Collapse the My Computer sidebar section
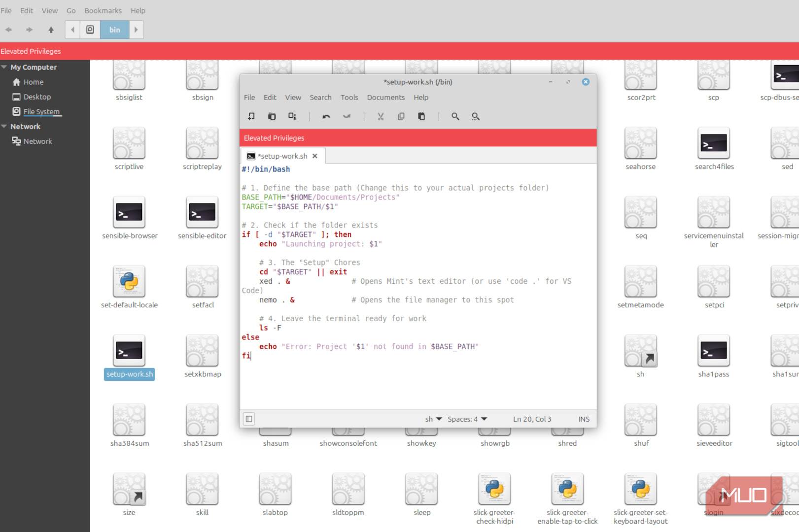The width and height of the screenshot is (799, 532). [x=4, y=67]
